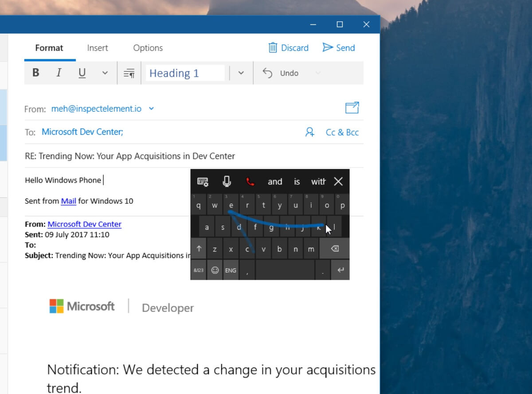Open the Mail hyperlink in signature
Image resolution: width=532 pixels, height=394 pixels.
click(x=69, y=201)
